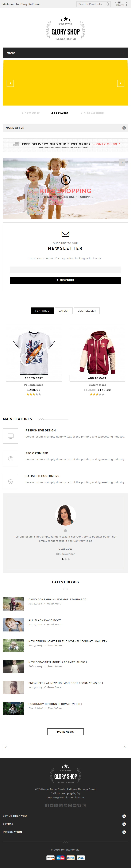Click next arrow below blog list
The image size is (131, 868).
pyautogui.click(x=125, y=747)
